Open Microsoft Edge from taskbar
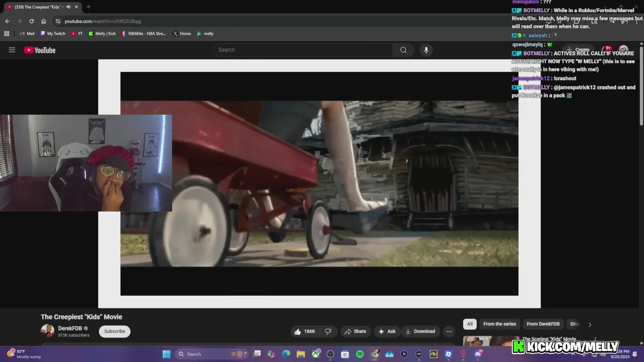The image size is (644, 362). pyautogui.click(x=286, y=354)
